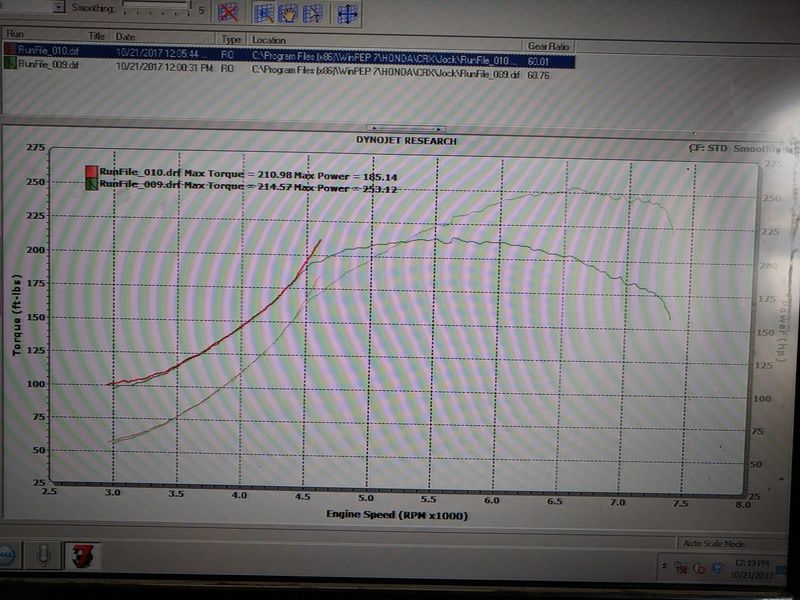Click the auto-scale four-arrow icon
Viewport: 800px width, 600px height.
pos(348,14)
